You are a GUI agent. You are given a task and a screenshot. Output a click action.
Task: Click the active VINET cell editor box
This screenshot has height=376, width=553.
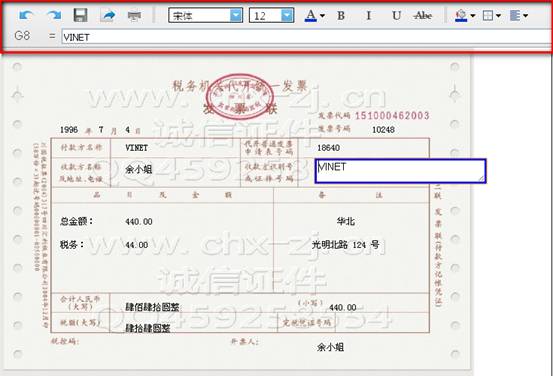(401, 171)
